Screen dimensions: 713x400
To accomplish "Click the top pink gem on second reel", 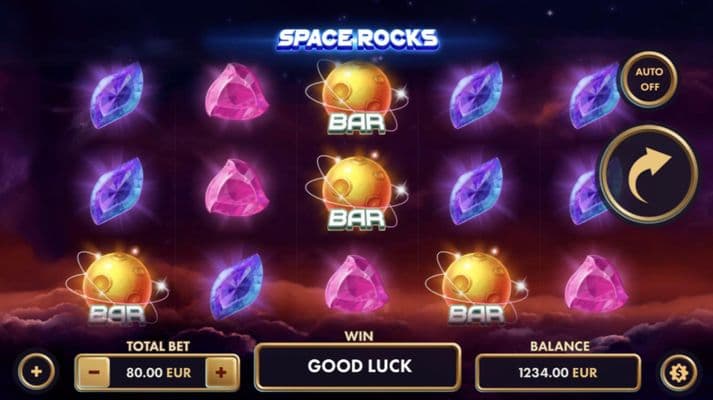I will 236,92.
